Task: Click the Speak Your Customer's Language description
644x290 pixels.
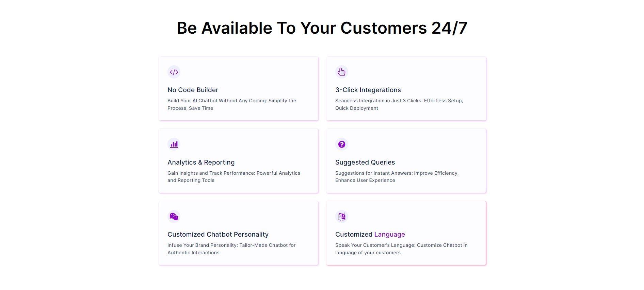Action: tap(401, 249)
